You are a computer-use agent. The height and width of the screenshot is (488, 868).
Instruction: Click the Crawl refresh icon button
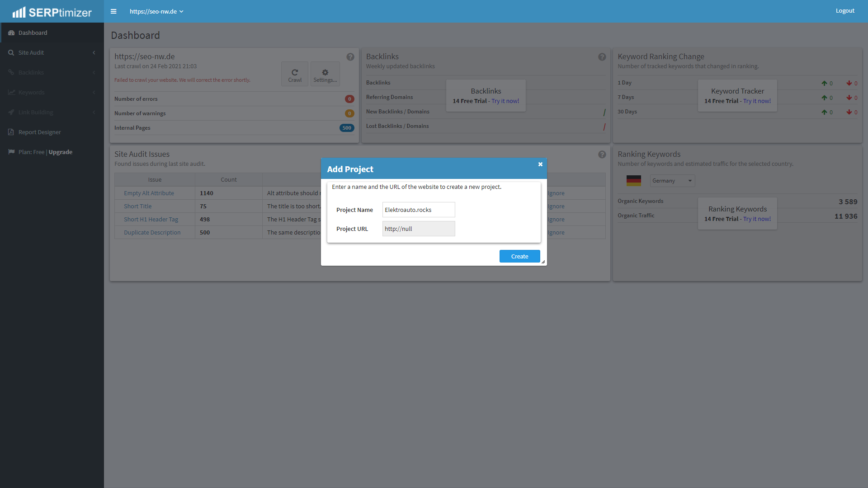pyautogui.click(x=295, y=74)
